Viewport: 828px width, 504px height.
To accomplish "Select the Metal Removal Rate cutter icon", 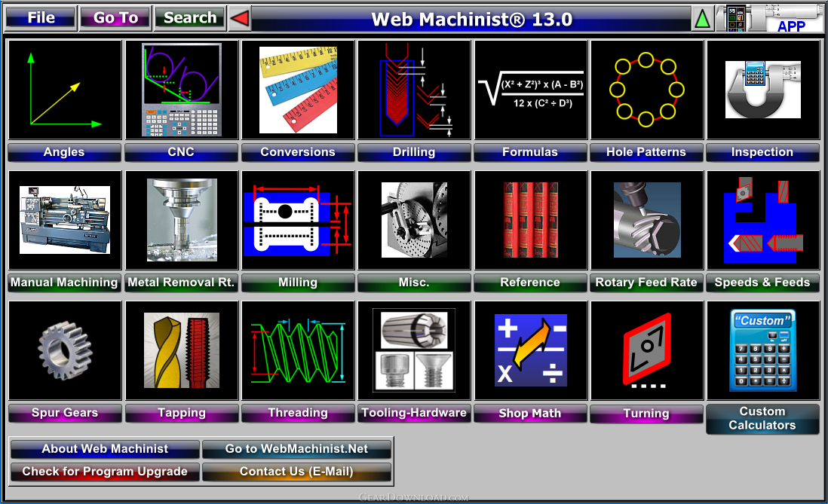I will tap(182, 220).
